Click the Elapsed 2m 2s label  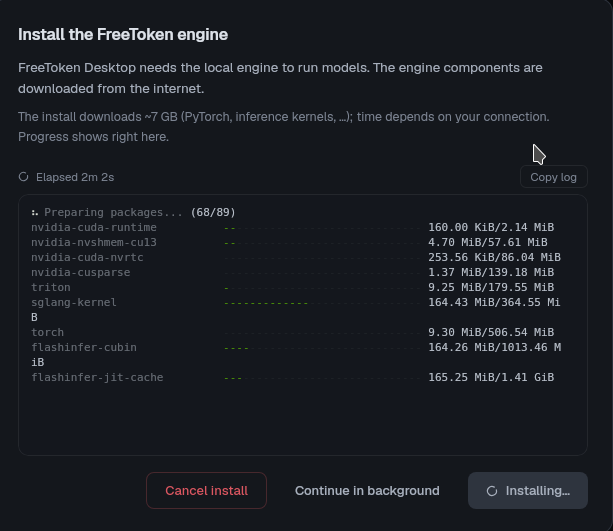coord(75,177)
